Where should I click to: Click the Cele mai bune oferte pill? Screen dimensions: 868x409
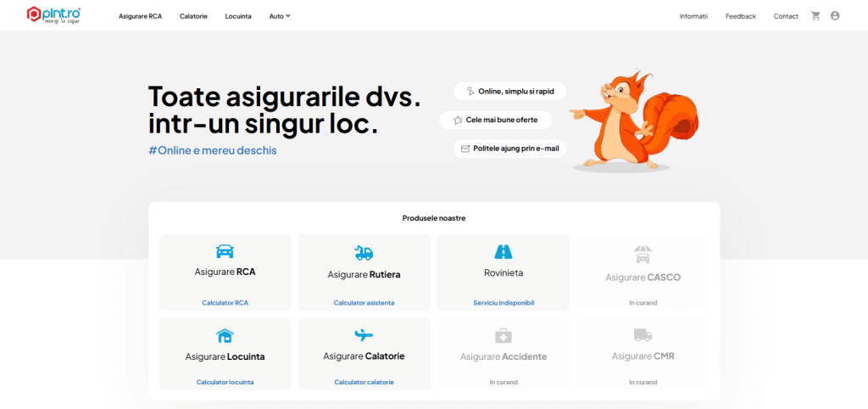point(495,120)
